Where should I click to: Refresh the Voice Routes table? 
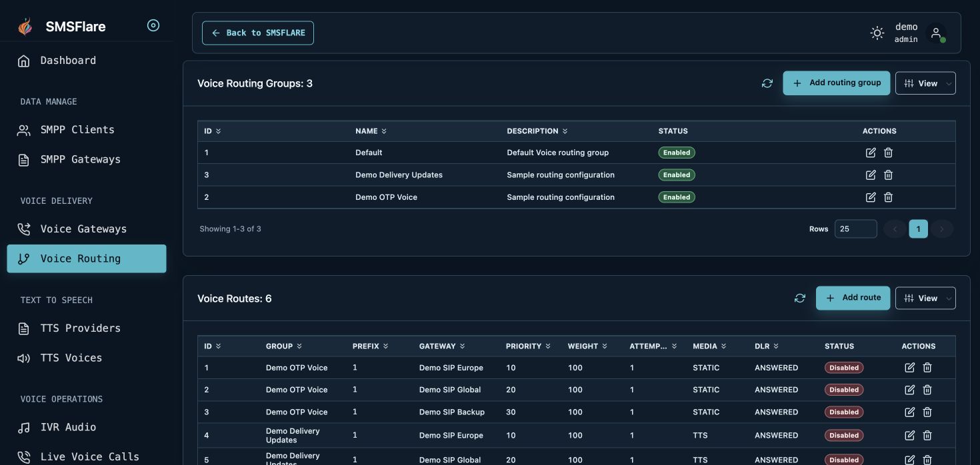point(800,298)
